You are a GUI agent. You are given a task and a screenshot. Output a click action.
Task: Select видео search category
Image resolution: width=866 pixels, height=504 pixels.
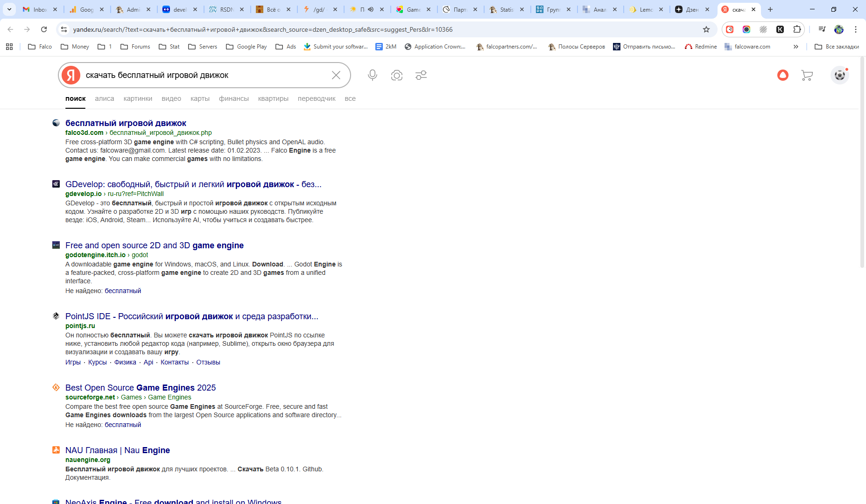(171, 98)
